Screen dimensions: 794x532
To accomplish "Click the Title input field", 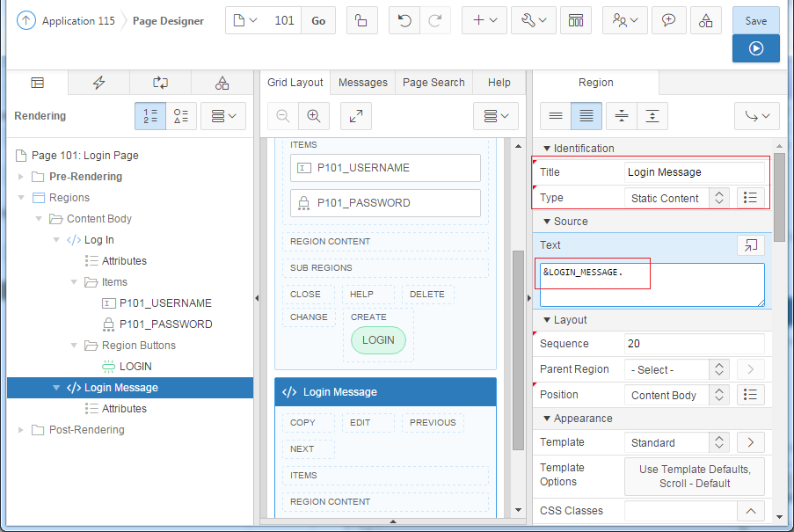I will (695, 172).
